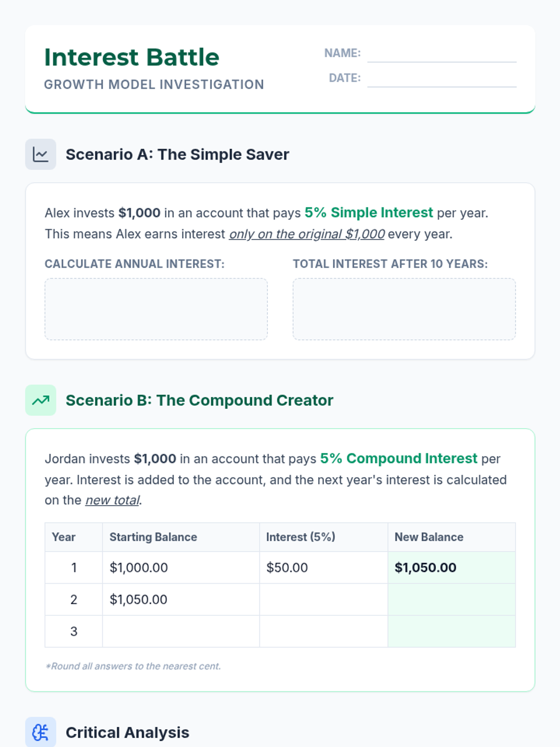Image resolution: width=560 pixels, height=747 pixels.
Task: Click the underlined 'new total' text
Action: click(x=112, y=500)
